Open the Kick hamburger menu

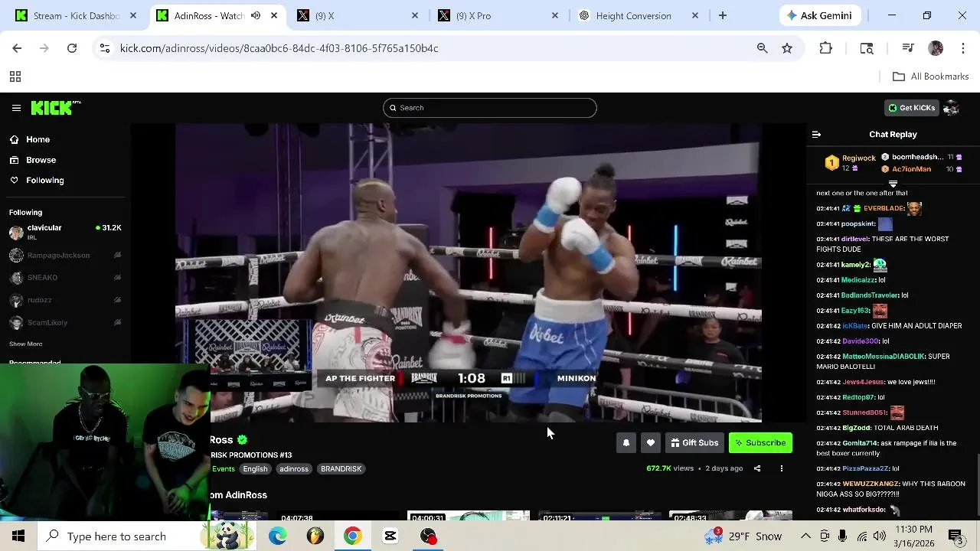[x=16, y=108]
